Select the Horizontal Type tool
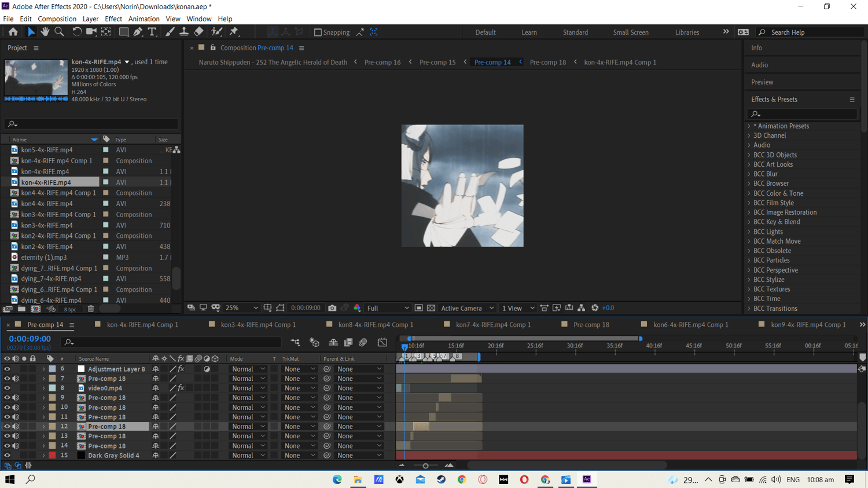Screen dimensions: 868x488 click(152, 32)
